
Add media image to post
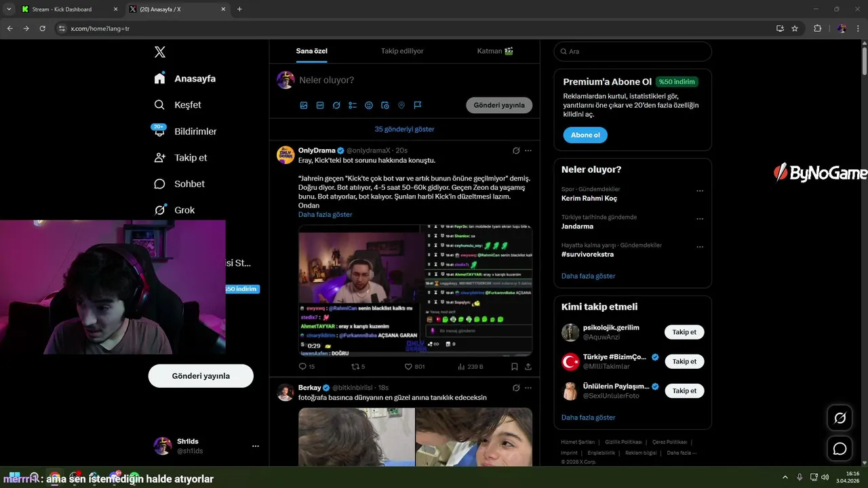tap(304, 105)
